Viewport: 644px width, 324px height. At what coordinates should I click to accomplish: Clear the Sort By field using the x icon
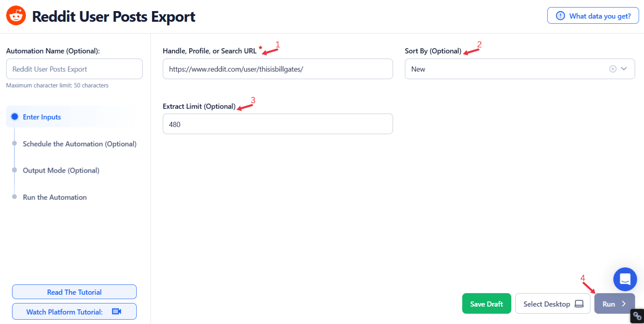pyautogui.click(x=613, y=69)
